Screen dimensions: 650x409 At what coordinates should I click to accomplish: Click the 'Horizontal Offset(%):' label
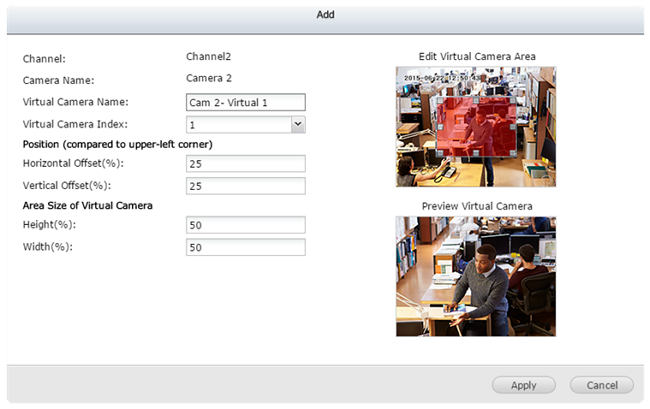(x=73, y=163)
